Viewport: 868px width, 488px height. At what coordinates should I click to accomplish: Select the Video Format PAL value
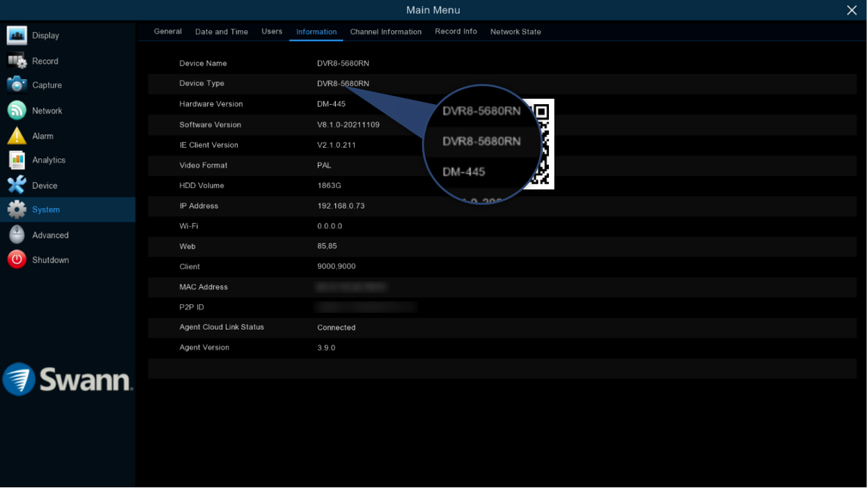324,165
